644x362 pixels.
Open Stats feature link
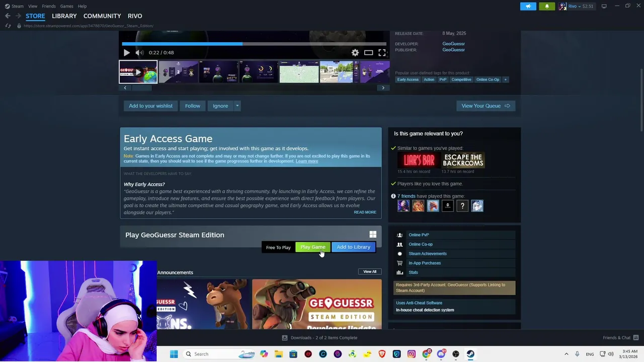[x=413, y=272]
